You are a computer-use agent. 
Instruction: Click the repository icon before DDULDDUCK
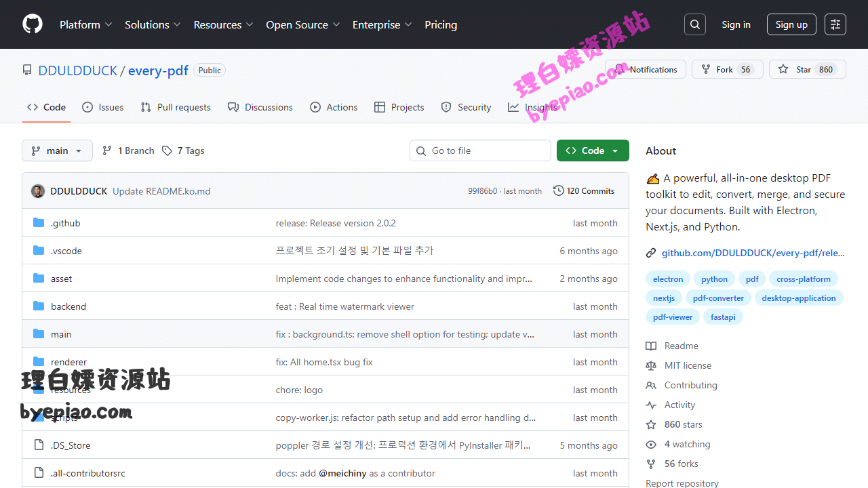click(x=27, y=70)
